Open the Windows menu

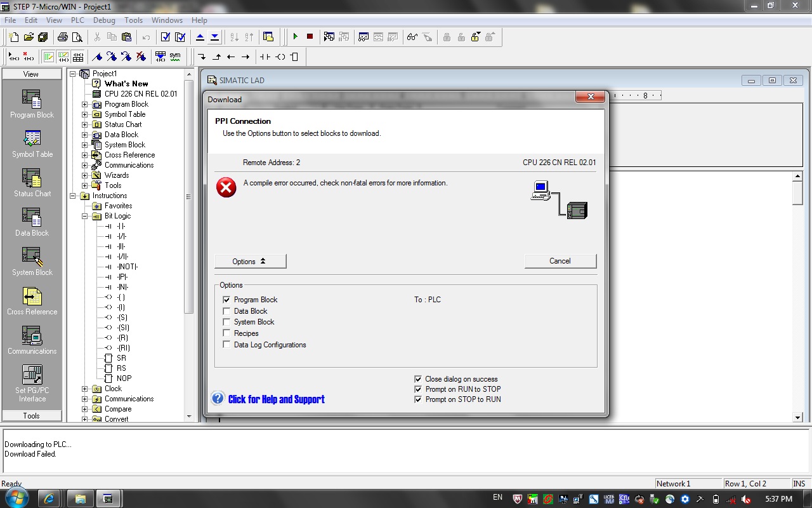[167, 20]
